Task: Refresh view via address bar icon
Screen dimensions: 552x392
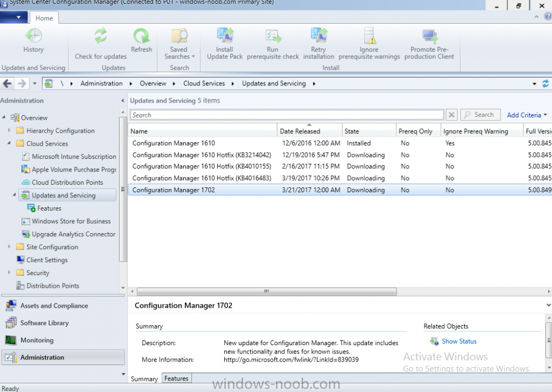Action: coord(545,84)
